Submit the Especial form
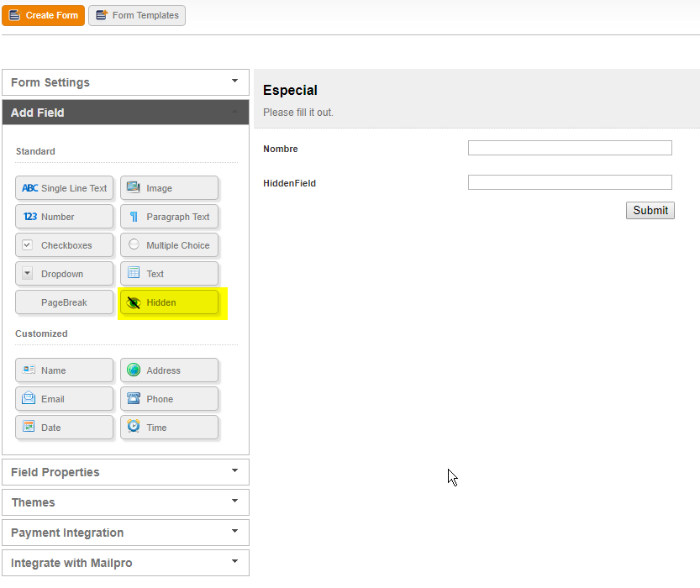The image size is (700, 588). 650,211
